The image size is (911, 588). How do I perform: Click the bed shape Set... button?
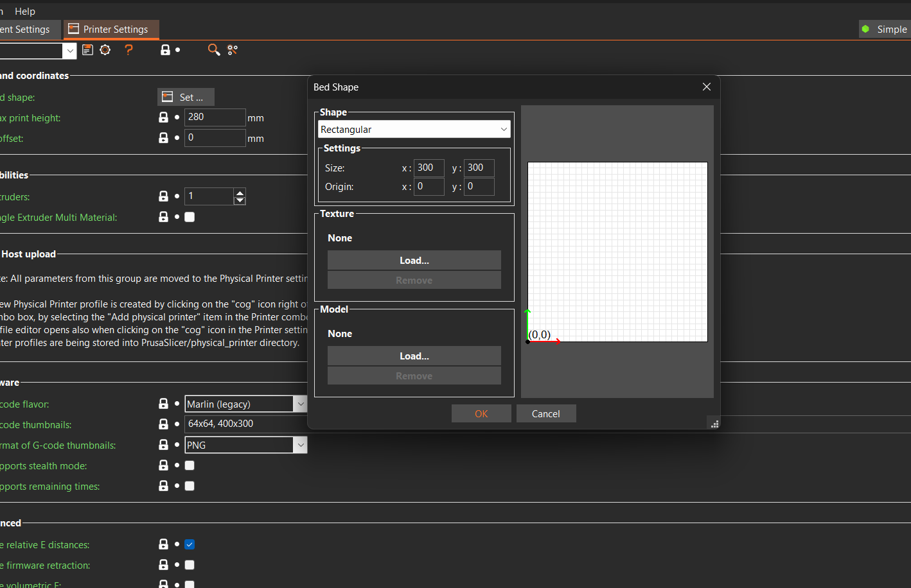coord(186,97)
